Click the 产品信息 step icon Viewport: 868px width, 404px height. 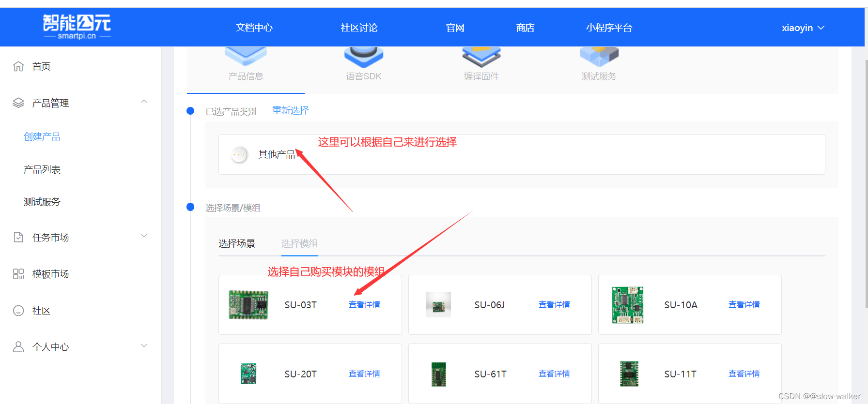click(x=246, y=57)
